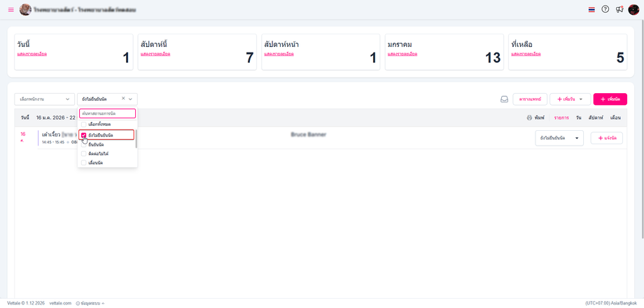644x308 pixels.
Task: Open the vettale.com footer link
Action: pyautogui.click(x=60, y=303)
